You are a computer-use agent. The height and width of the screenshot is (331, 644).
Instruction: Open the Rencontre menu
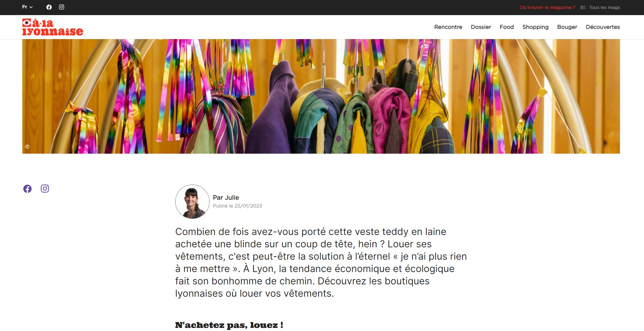click(x=448, y=27)
